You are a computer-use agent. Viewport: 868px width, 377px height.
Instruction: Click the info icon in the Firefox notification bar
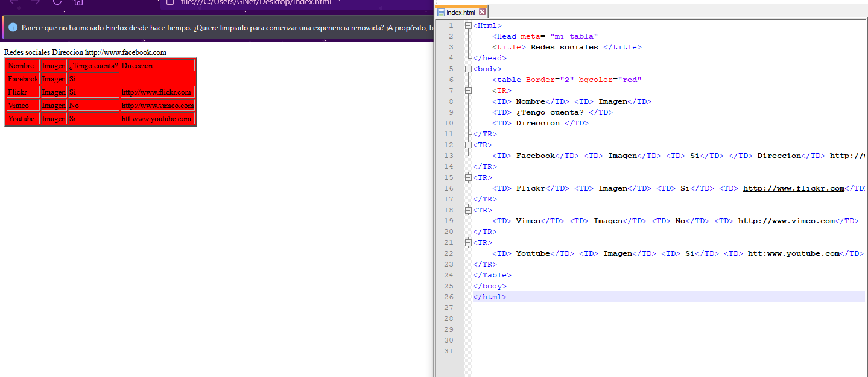coord(13,28)
